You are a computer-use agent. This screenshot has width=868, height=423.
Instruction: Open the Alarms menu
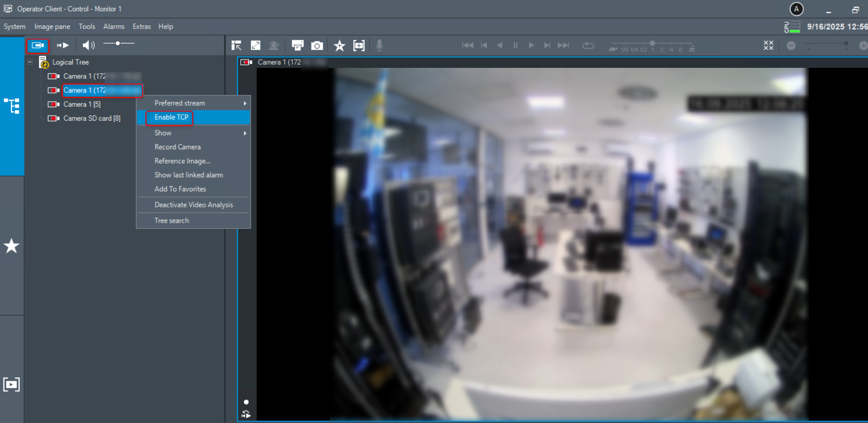114,27
